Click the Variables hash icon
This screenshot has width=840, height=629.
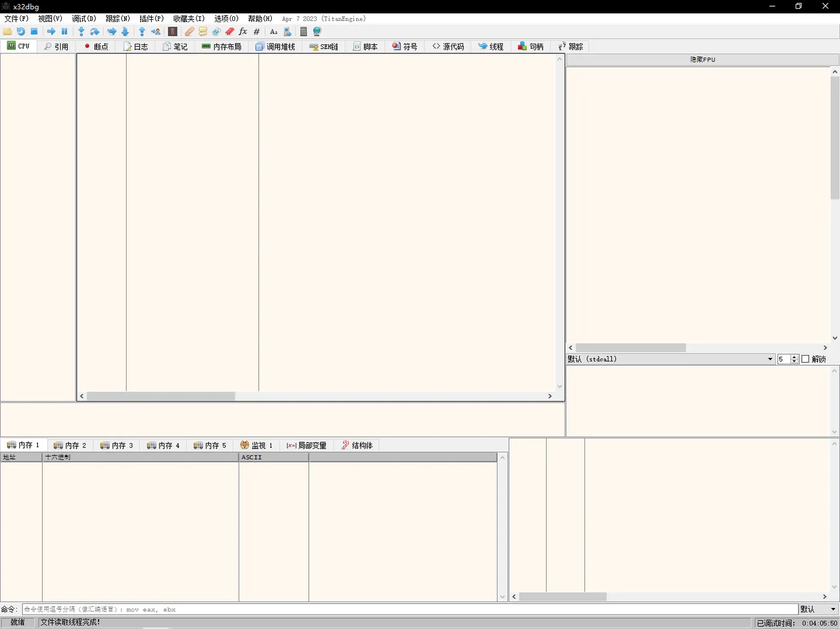257,31
